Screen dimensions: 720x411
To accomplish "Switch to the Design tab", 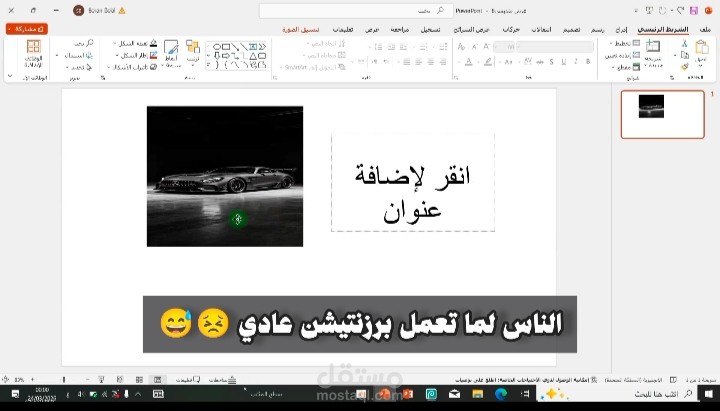I will point(571,29).
